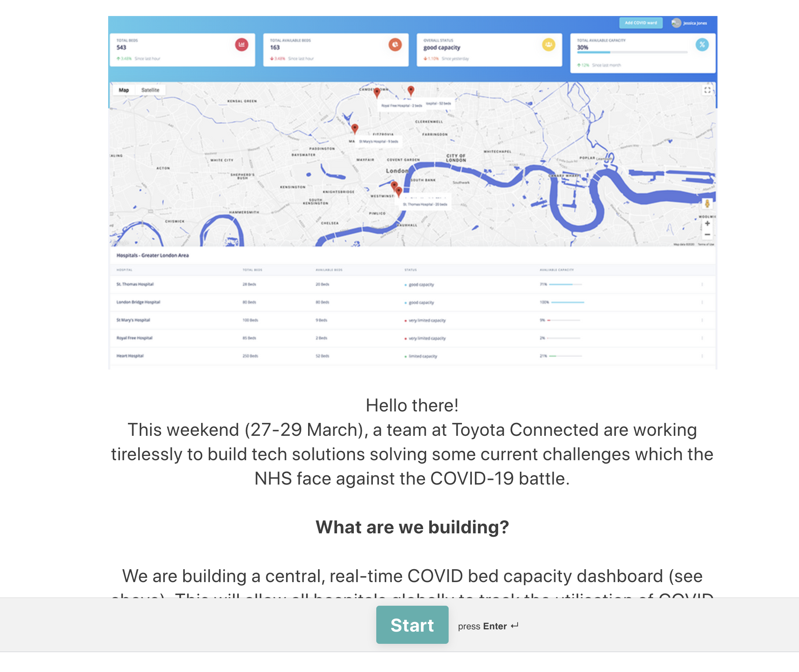Click the red Total Beds chart icon
This screenshot has width=799, height=672.
tap(241, 45)
